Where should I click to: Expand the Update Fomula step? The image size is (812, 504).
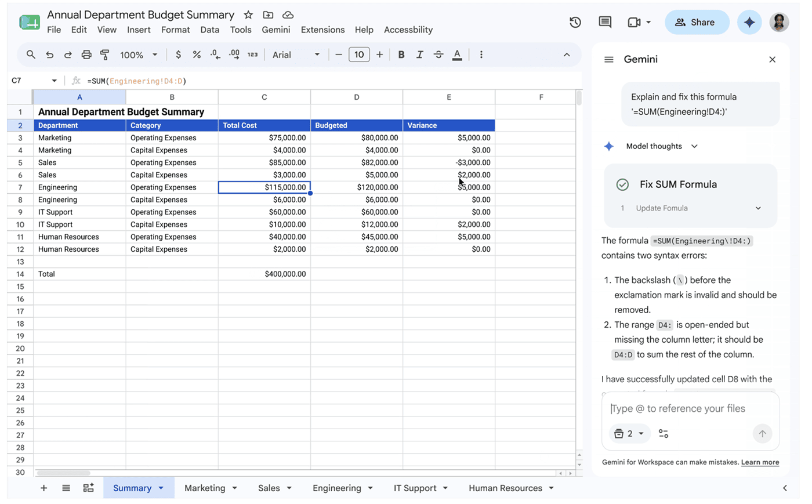click(x=757, y=208)
